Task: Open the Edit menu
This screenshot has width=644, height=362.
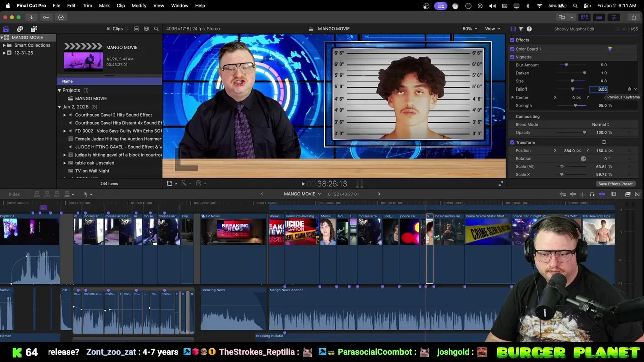Action: [x=71, y=5]
